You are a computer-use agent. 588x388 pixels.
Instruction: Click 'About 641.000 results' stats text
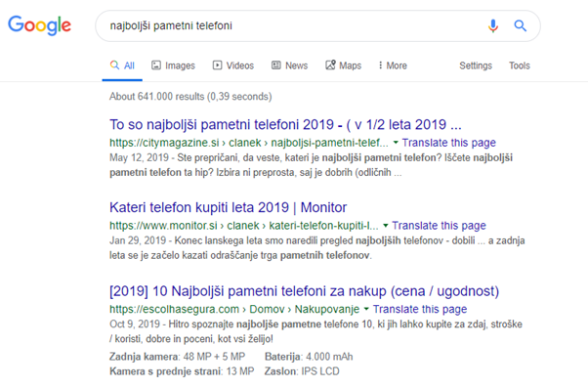(190, 97)
